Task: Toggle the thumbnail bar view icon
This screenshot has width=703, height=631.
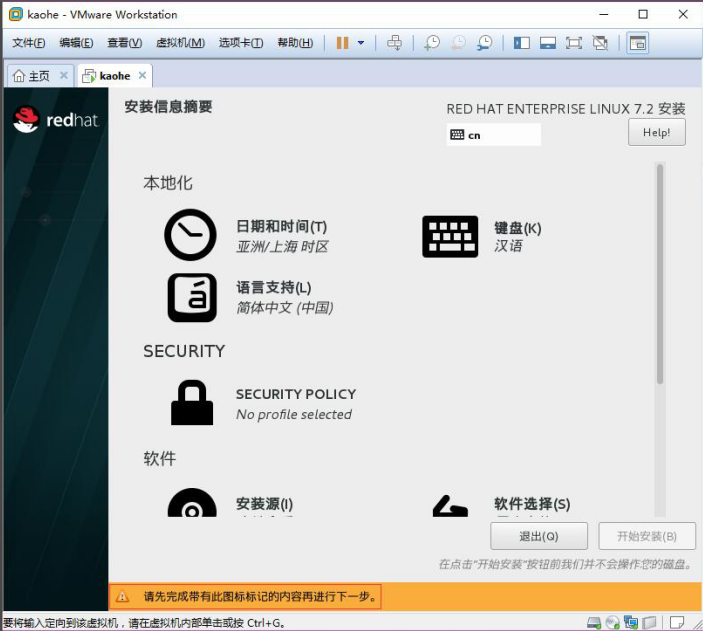Action: [x=548, y=43]
